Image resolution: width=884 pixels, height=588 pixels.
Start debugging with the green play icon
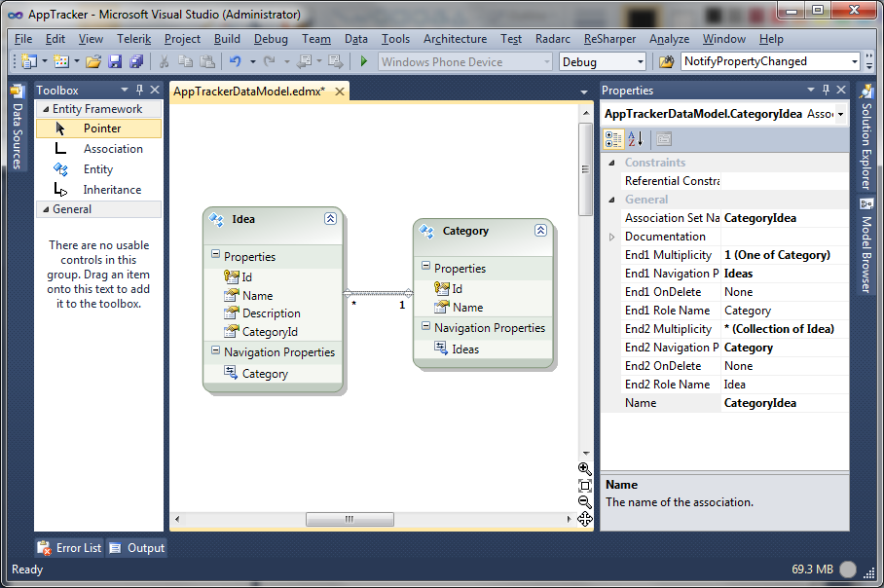click(x=364, y=61)
